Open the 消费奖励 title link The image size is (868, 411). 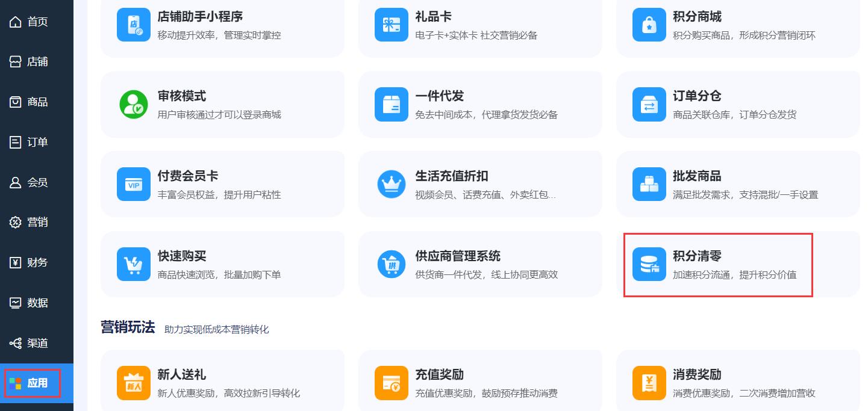click(697, 374)
